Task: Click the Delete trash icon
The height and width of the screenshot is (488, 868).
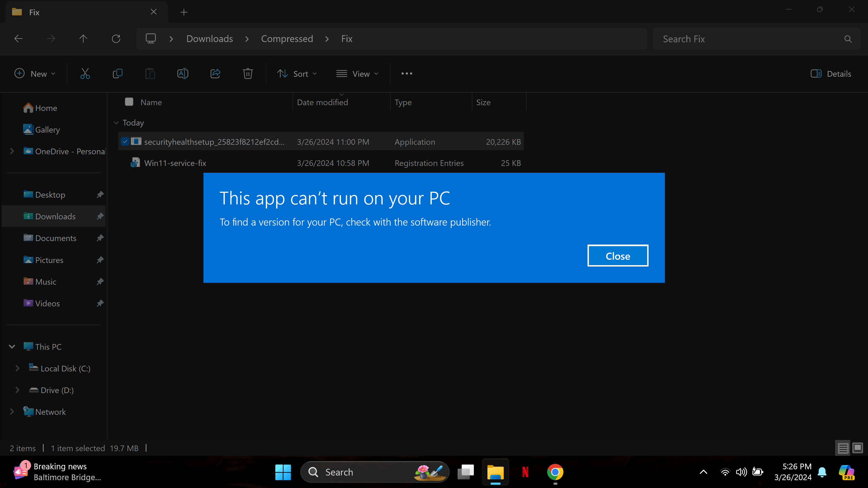Action: (248, 73)
